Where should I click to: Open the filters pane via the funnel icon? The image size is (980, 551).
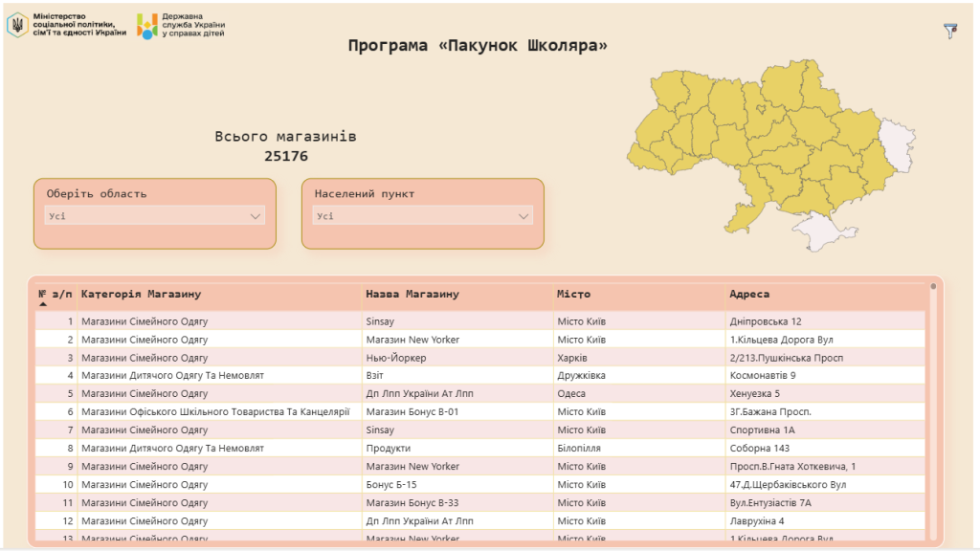tap(949, 31)
